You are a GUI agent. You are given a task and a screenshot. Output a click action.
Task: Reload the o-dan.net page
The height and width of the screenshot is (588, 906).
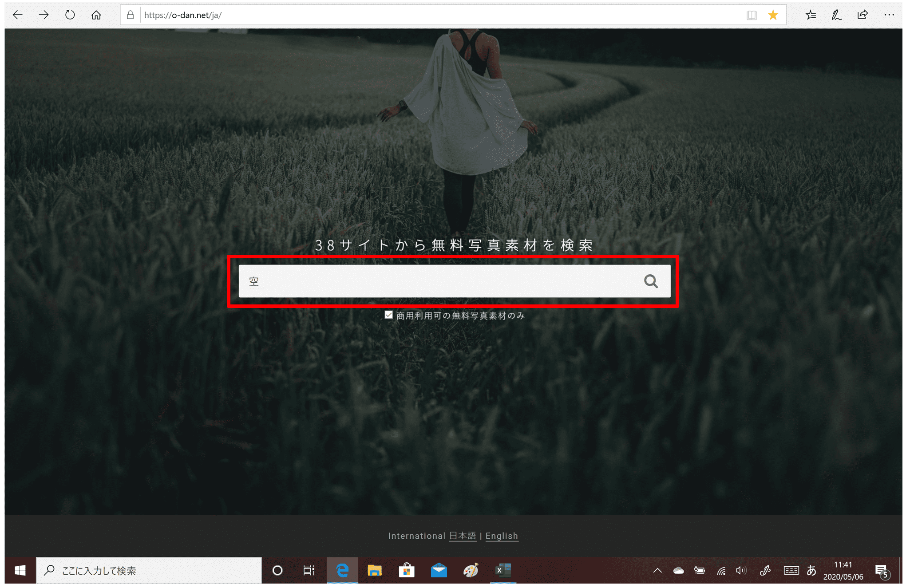(70, 15)
